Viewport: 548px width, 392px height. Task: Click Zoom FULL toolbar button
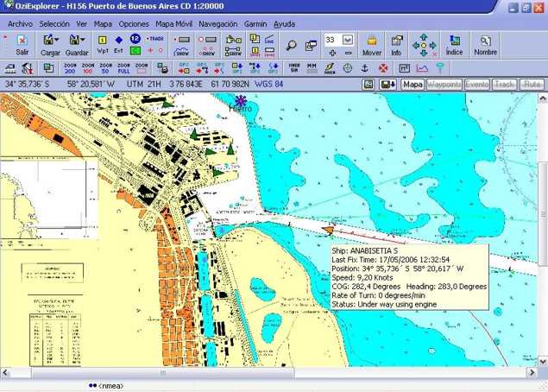[123, 68]
